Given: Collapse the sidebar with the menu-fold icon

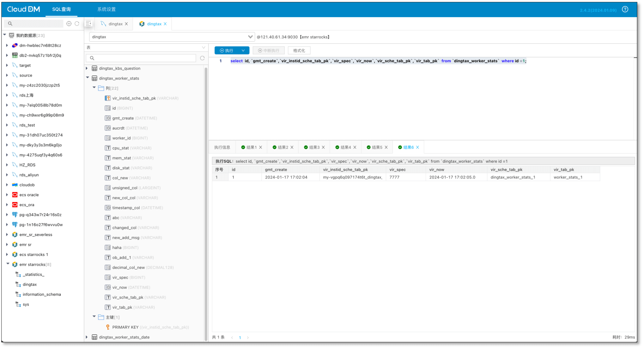Looking at the screenshot, I should 88,24.
